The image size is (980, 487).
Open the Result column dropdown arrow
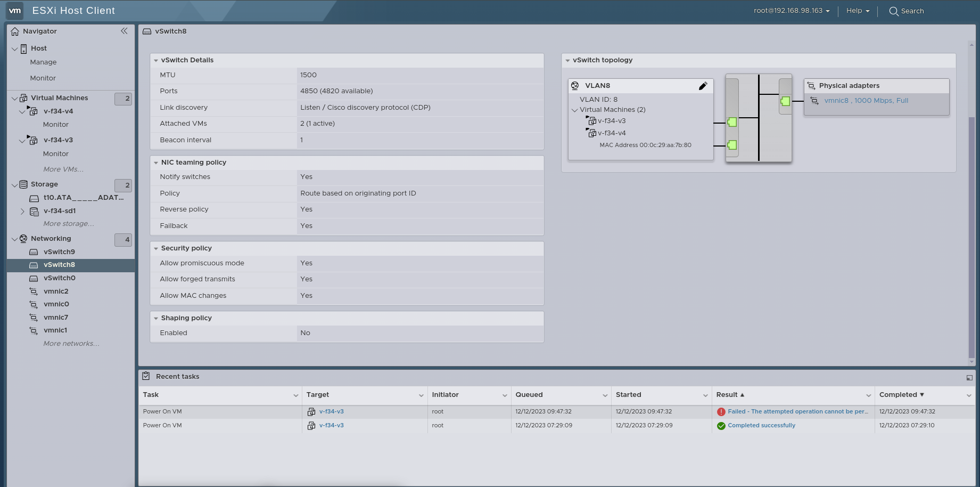tap(868, 395)
